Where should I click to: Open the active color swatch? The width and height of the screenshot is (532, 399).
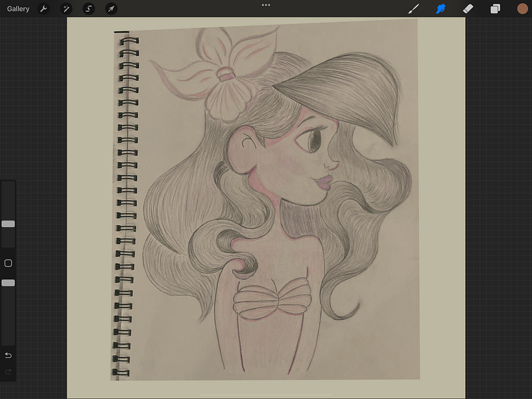pyautogui.click(x=522, y=9)
